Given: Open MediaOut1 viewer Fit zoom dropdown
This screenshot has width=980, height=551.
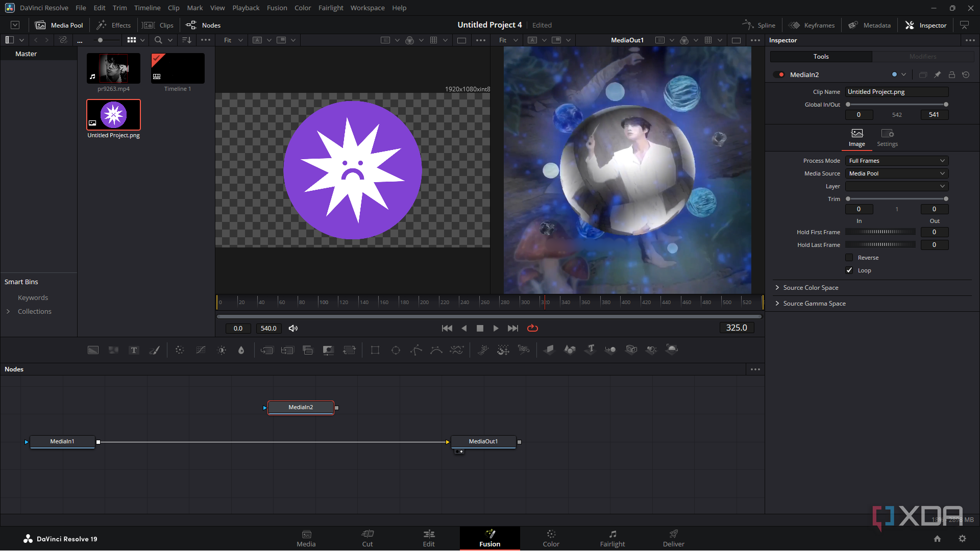Looking at the screenshot, I should [509, 40].
